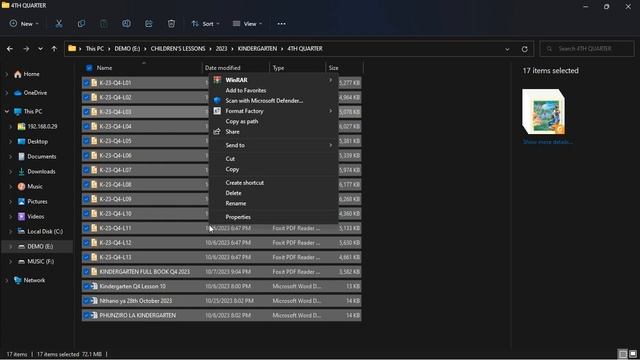Click KINDERGARTEN in the breadcrumb path
Image resolution: width=640 pixels, height=360 pixels.
(257, 49)
